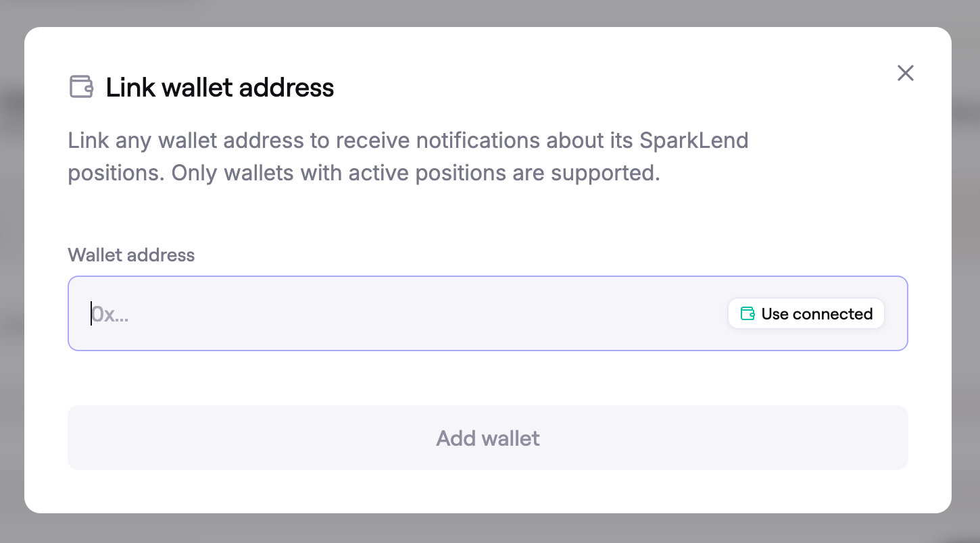Click the Wallet address field label
Screen dimensions: 980x543
click(131, 255)
